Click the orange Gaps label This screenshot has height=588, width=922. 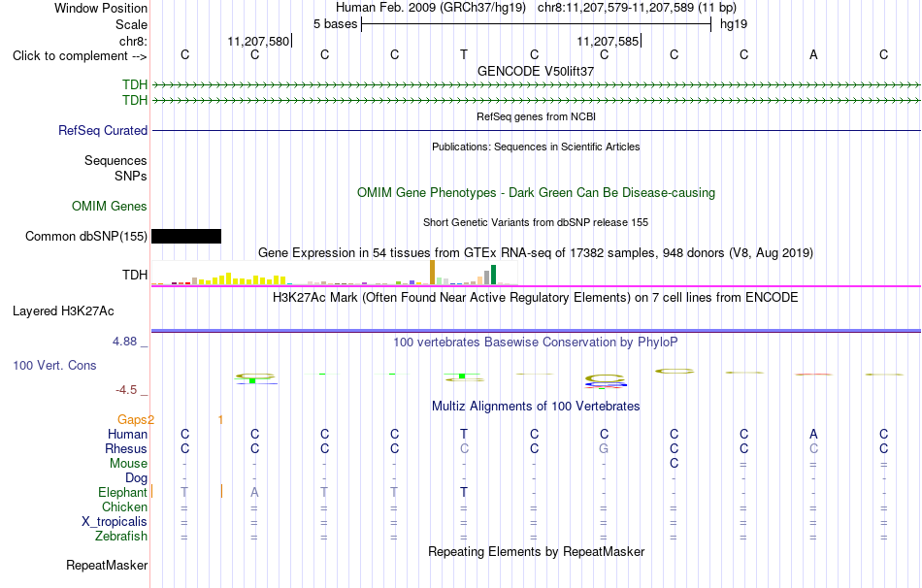point(132,420)
